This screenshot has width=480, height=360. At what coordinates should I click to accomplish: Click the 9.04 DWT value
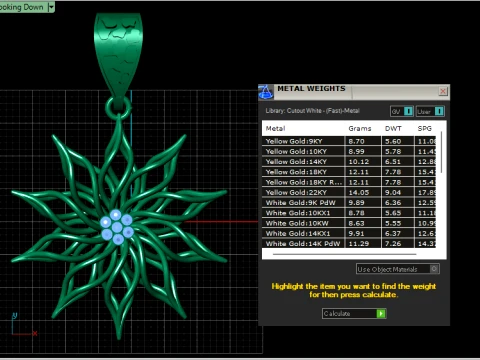(393, 193)
